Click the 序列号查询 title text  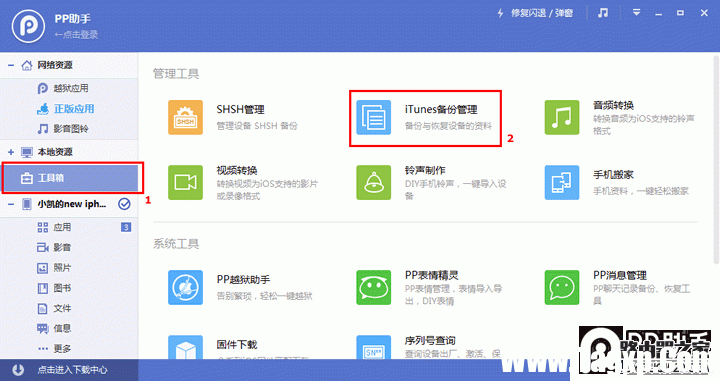tap(430, 341)
